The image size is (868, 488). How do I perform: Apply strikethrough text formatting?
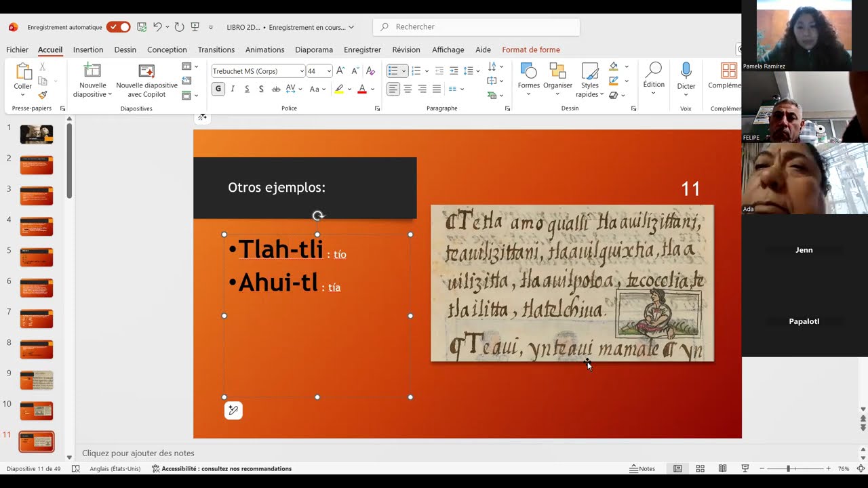pyautogui.click(x=276, y=89)
